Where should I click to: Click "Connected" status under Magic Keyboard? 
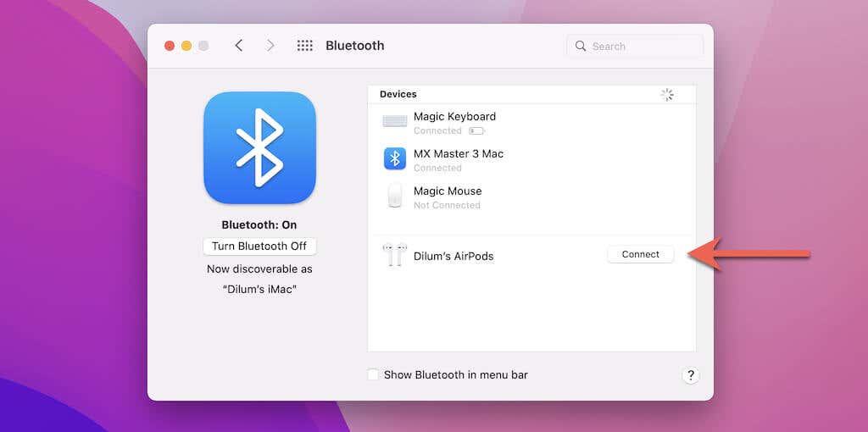(437, 131)
